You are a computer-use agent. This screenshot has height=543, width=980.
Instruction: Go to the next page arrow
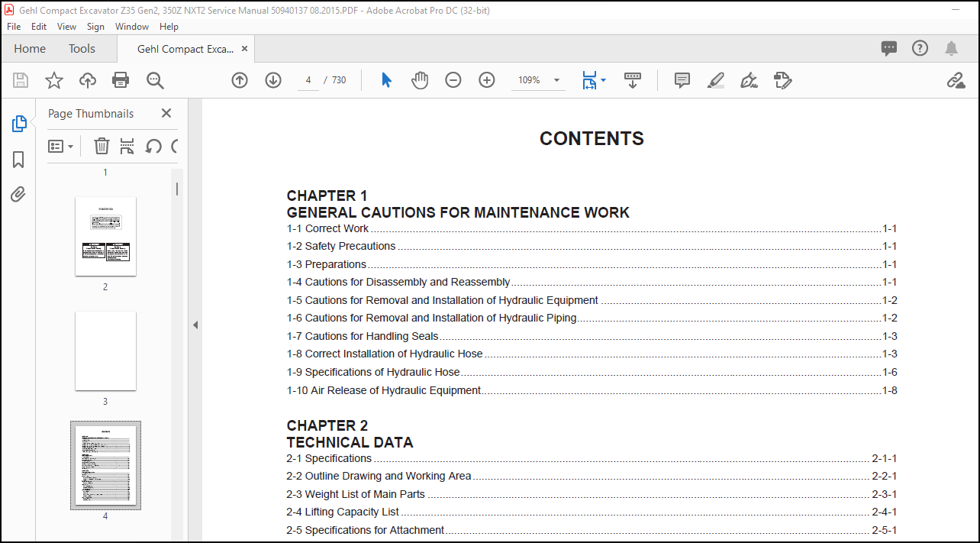click(x=273, y=80)
